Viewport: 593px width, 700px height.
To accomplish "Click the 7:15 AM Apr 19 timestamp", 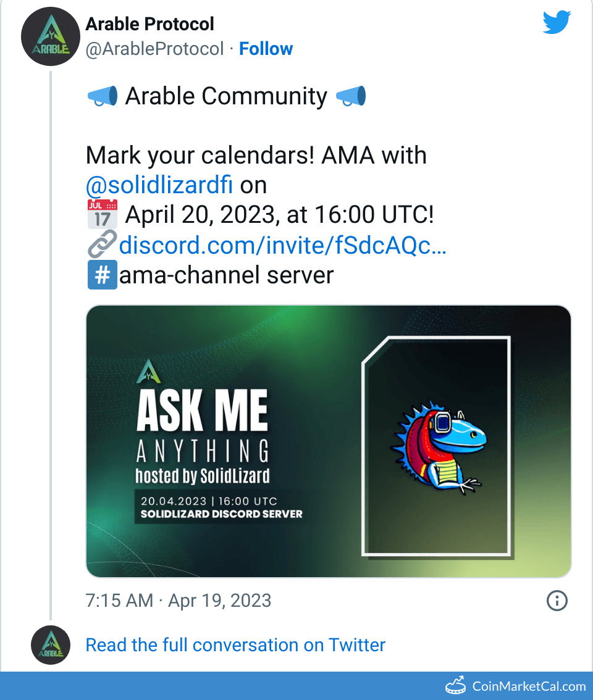I will (178, 601).
